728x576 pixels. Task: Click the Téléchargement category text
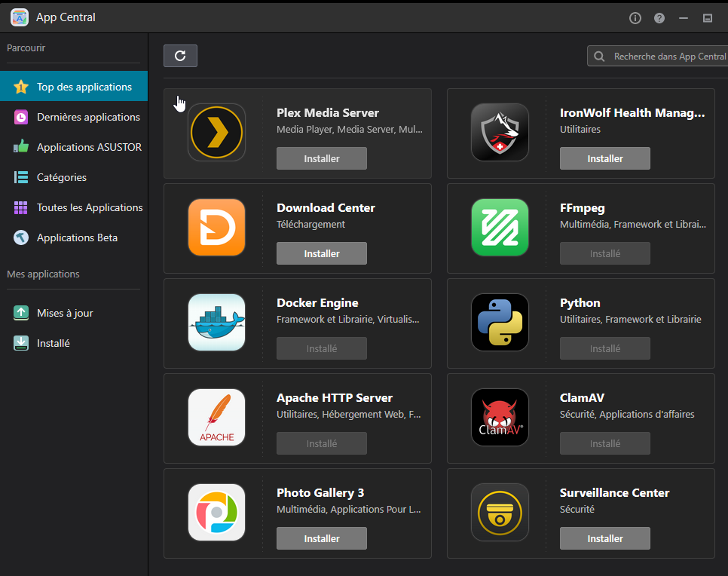coord(310,225)
